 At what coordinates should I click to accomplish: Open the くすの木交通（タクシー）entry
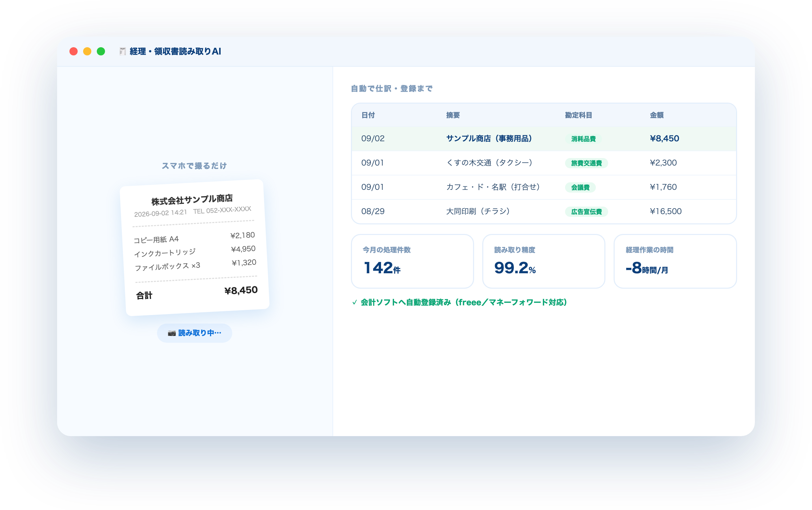(544, 163)
